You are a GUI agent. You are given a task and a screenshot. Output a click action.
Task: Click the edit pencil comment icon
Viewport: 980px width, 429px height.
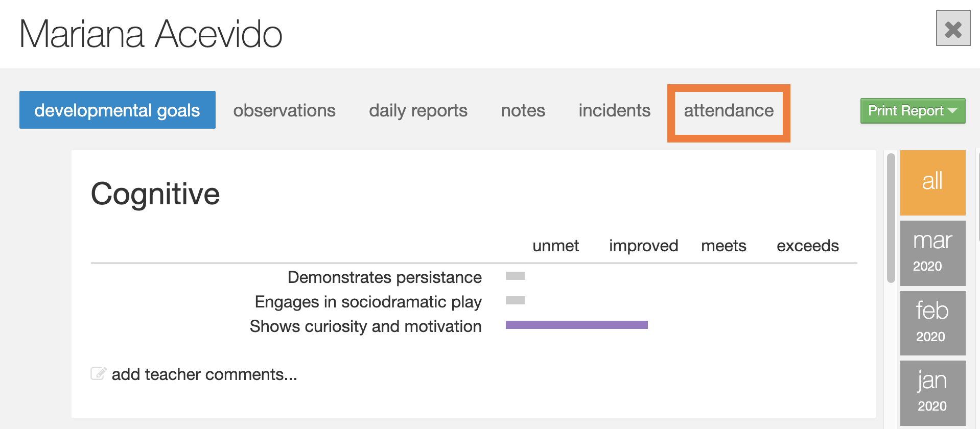(98, 374)
